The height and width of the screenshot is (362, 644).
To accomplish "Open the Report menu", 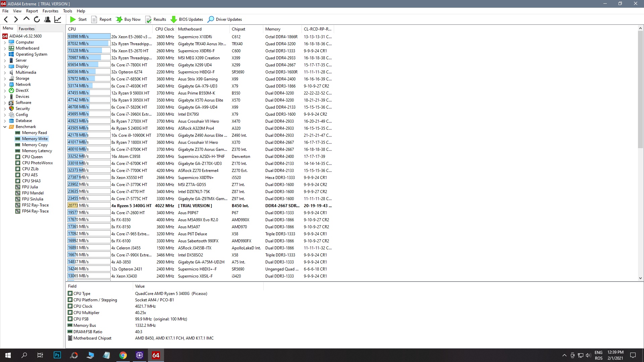I will 32,11.
